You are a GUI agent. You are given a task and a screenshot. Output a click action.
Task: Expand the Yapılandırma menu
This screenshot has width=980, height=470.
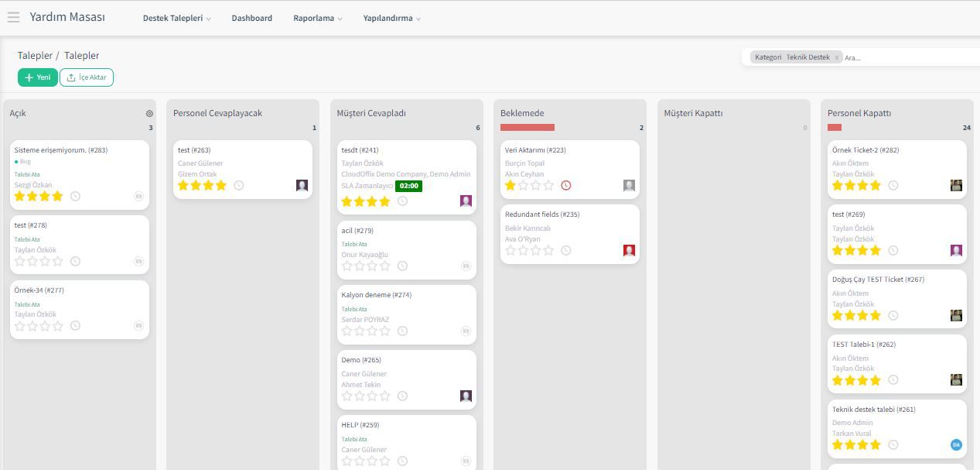coord(391,18)
